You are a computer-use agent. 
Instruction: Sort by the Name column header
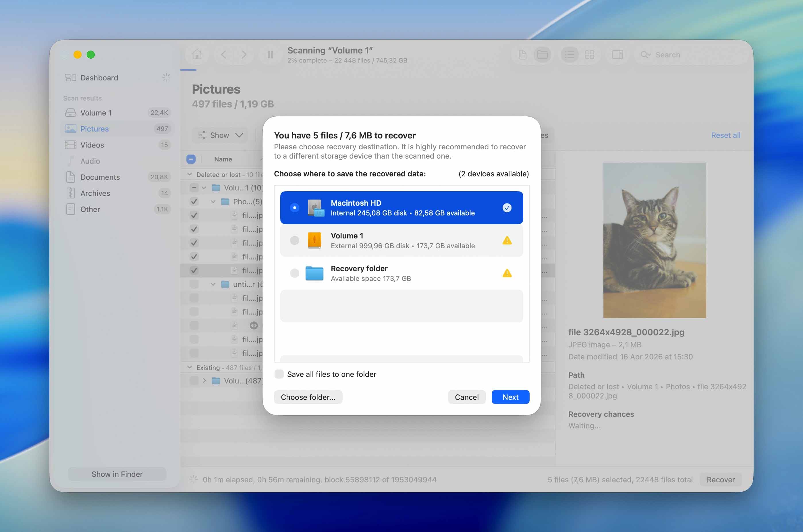click(223, 159)
